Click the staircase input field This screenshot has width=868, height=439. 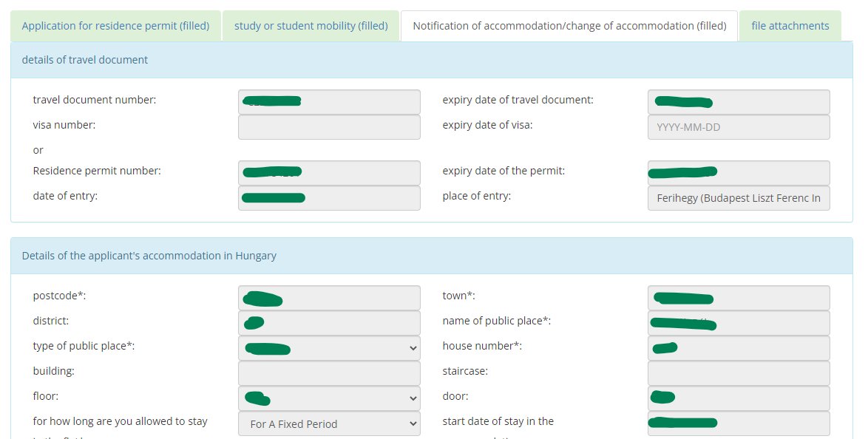pos(739,374)
